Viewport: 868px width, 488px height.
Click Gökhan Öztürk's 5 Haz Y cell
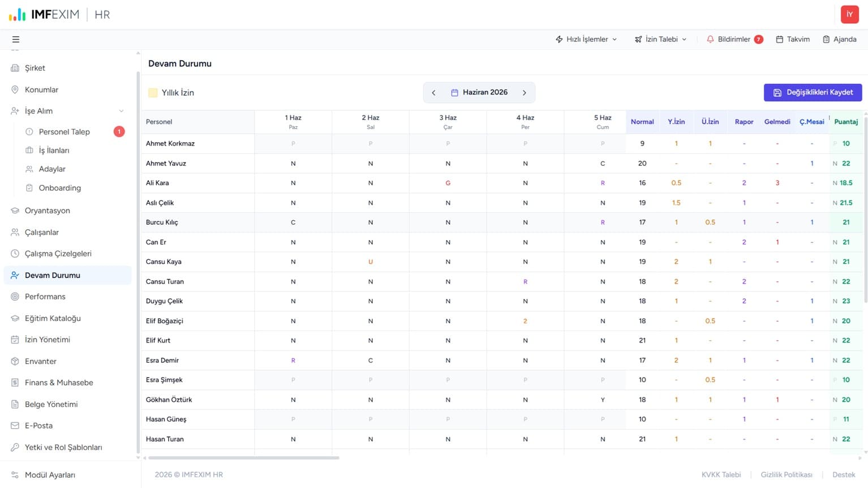click(x=603, y=400)
